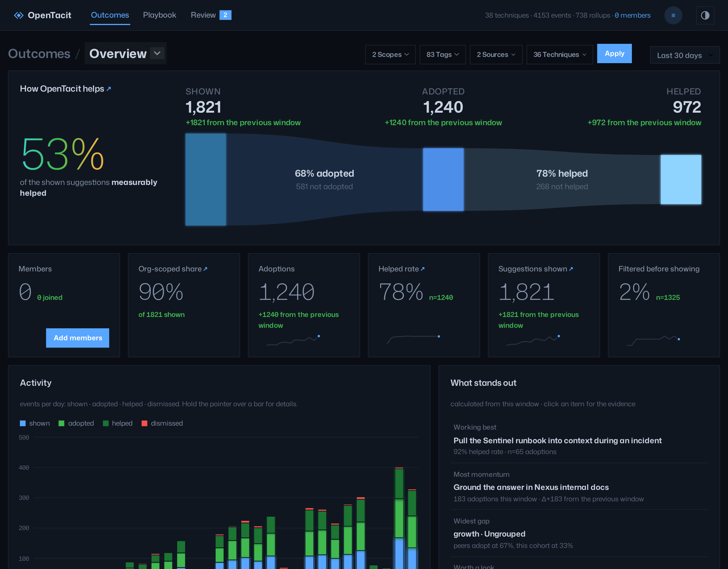This screenshot has width=728, height=569.
Task: Open the Sentinel runbook Working best item
Action: [x=579, y=440]
